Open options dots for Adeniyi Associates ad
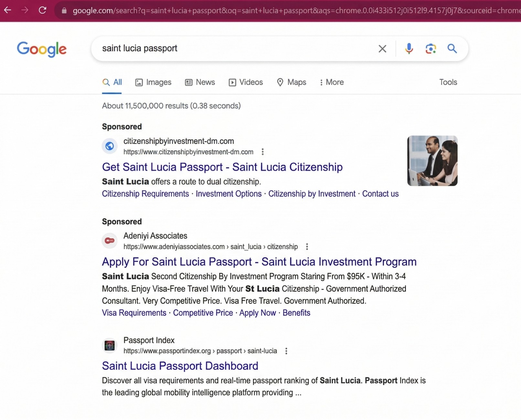This screenshot has height=420, width=521. tap(307, 247)
